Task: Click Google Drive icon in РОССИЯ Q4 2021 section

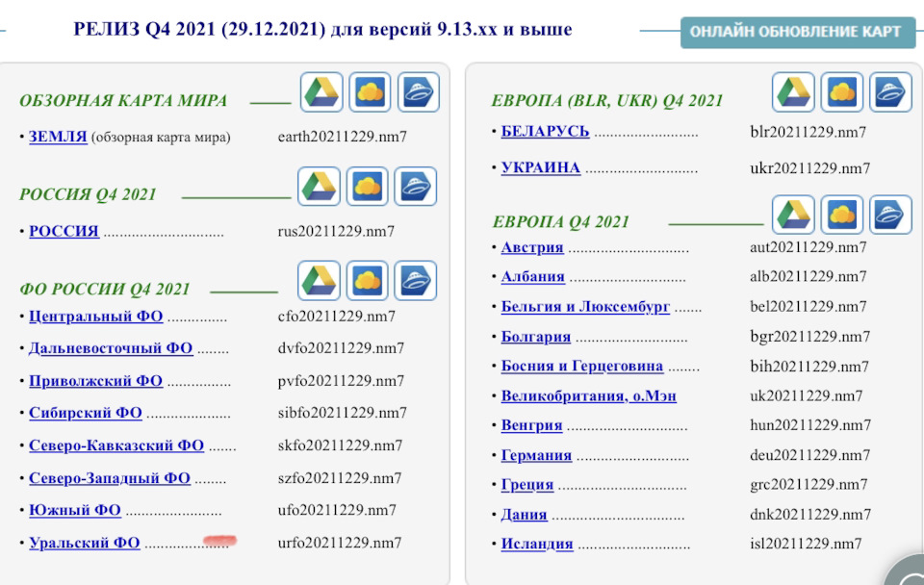Action: click(x=319, y=186)
